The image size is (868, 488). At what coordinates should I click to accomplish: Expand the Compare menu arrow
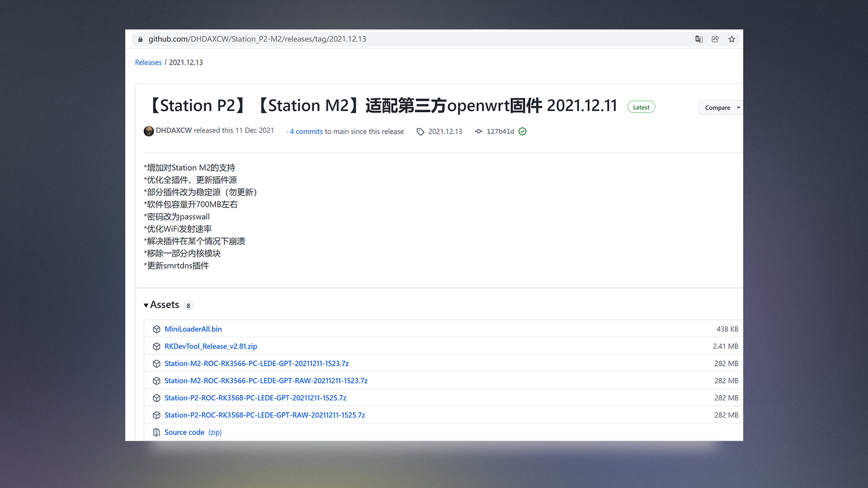click(737, 108)
